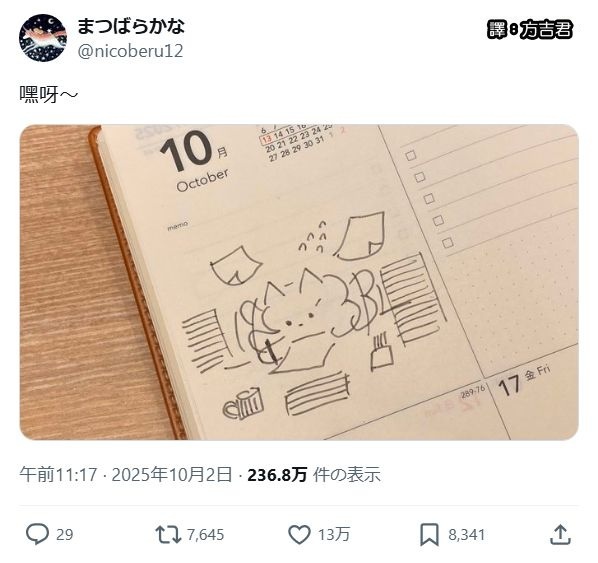Click the 17 金 Fri date in photo
Screen dimensions: 598x563
click(524, 380)
